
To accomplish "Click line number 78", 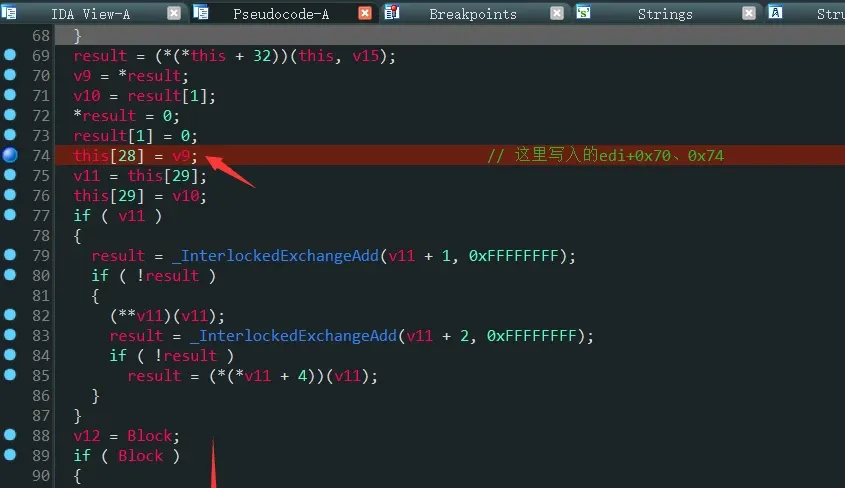I will [x=41, y=235].
